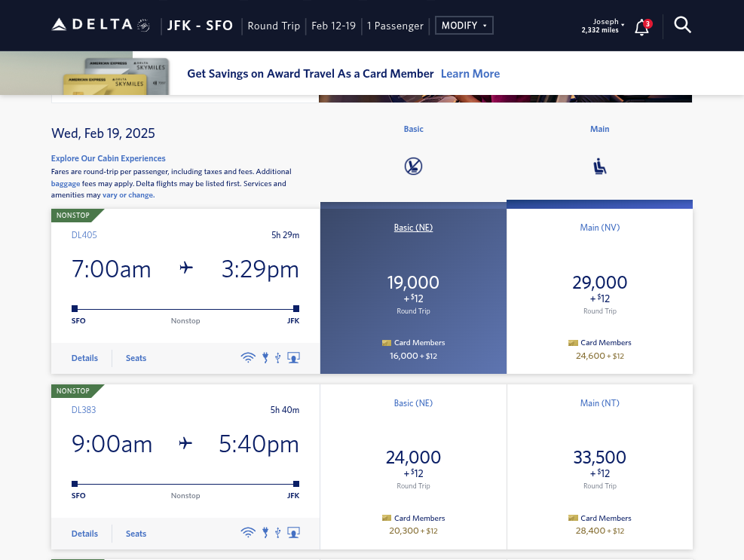The width and height of the screenshot is (744, 560).
Task: Choose DL383 Main (NT) 33,500 miles fare
Action: click(x=600, y=467)
